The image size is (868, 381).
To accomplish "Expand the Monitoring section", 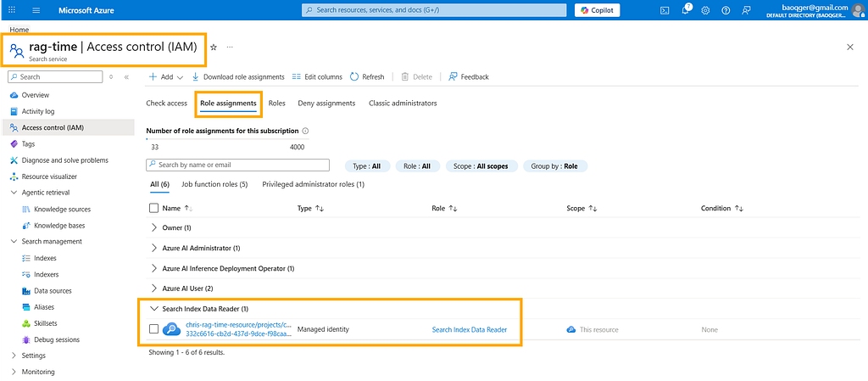I will [x=14, y=373].
